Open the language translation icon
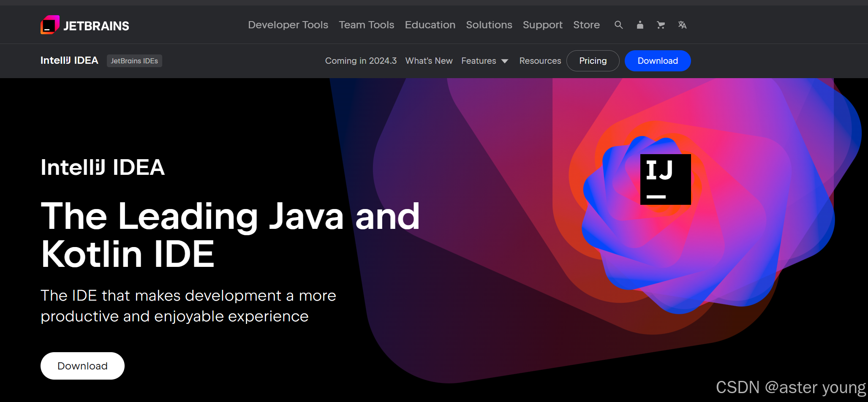 point(682,25)
